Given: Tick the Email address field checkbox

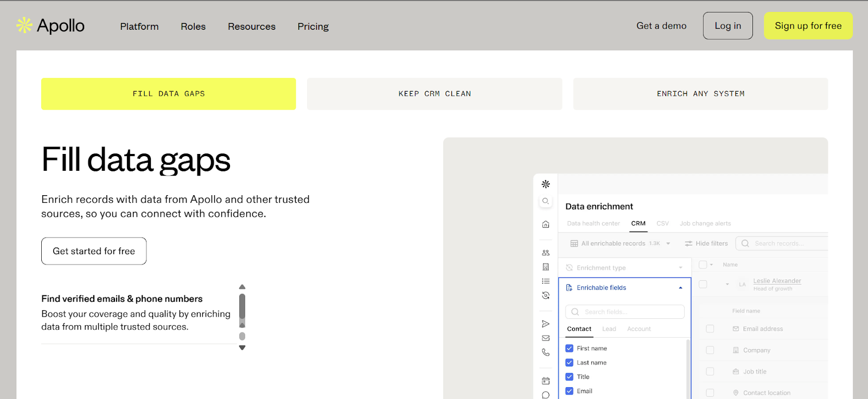Looking at the screenshot, I should point(710,329).
